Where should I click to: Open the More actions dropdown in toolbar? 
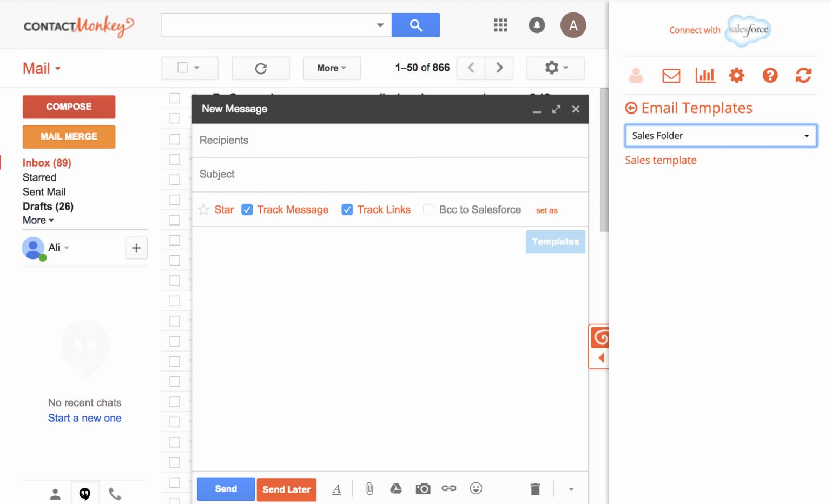pos(332,68)
